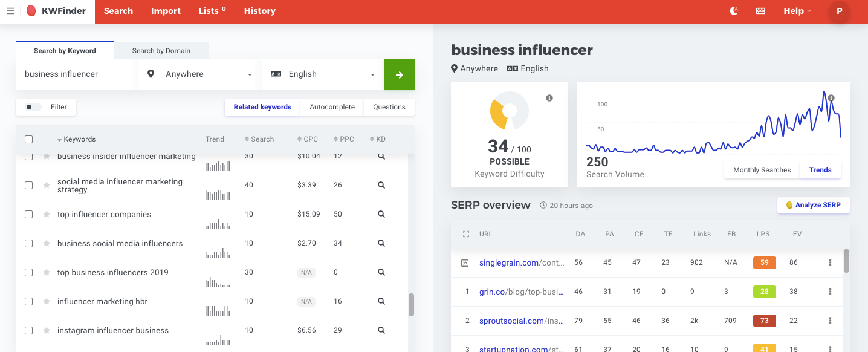Open more options for sproutsocial.com row
Viewport: 868px width, 352px height.
click(830, 321)
